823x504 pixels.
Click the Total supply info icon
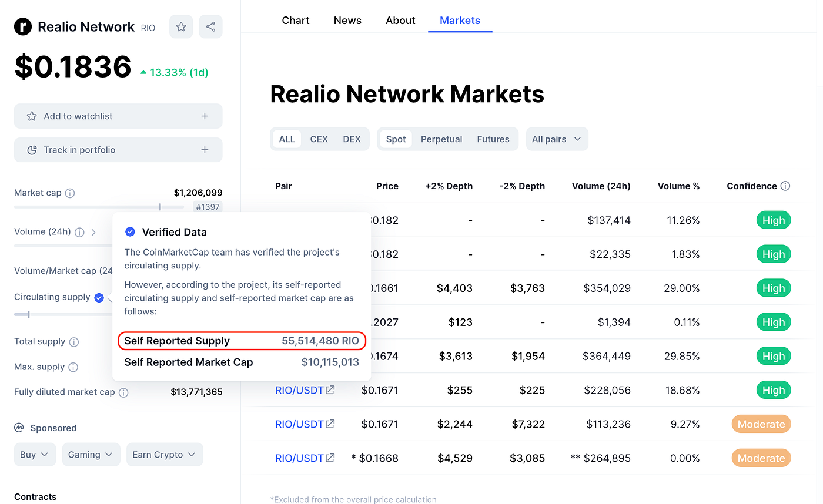(74, 342)
